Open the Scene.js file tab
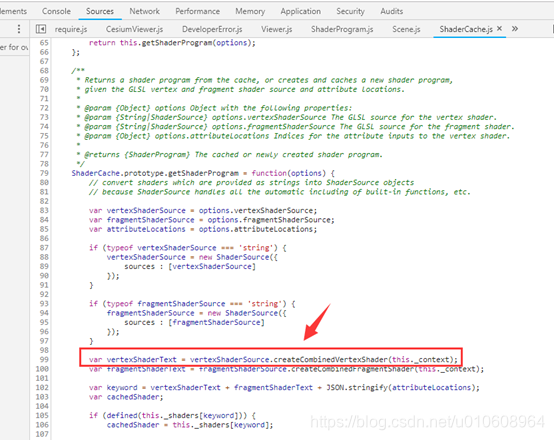This screenshot has width=554, height=440. [x=406, y=29]
